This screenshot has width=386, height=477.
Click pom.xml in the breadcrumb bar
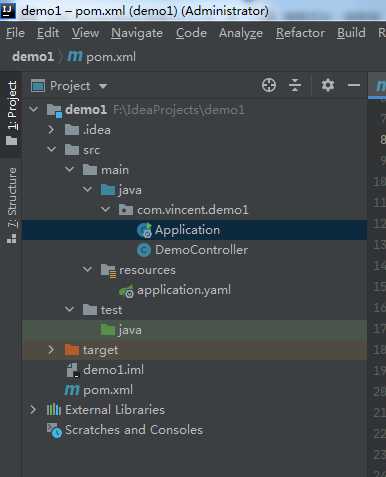pos(111,57)
